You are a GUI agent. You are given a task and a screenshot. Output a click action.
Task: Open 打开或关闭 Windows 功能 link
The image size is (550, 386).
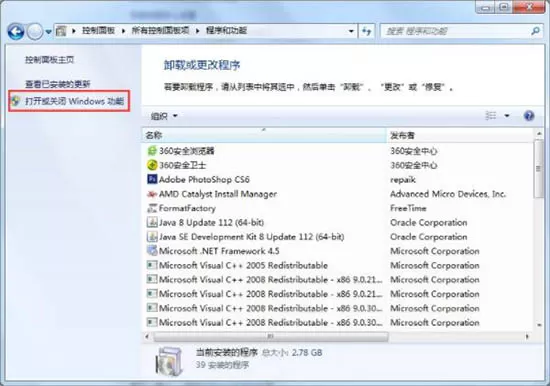tap(74, 101)
